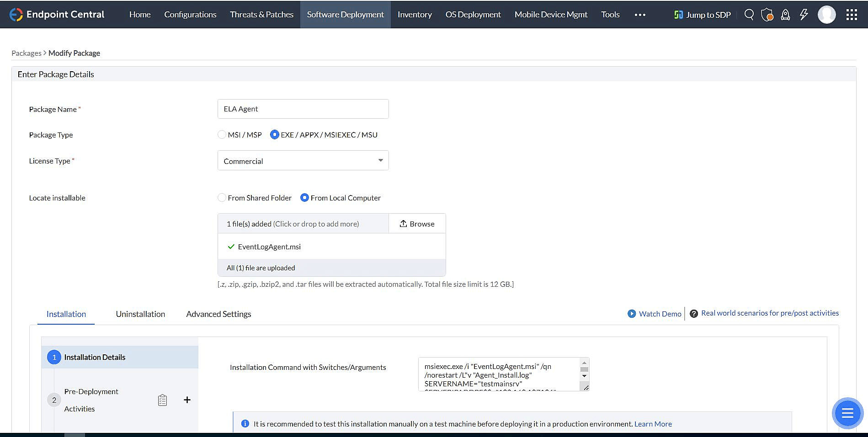Click the command box scroll up arrow
This screenshot has width=868, height=437.
584,363
